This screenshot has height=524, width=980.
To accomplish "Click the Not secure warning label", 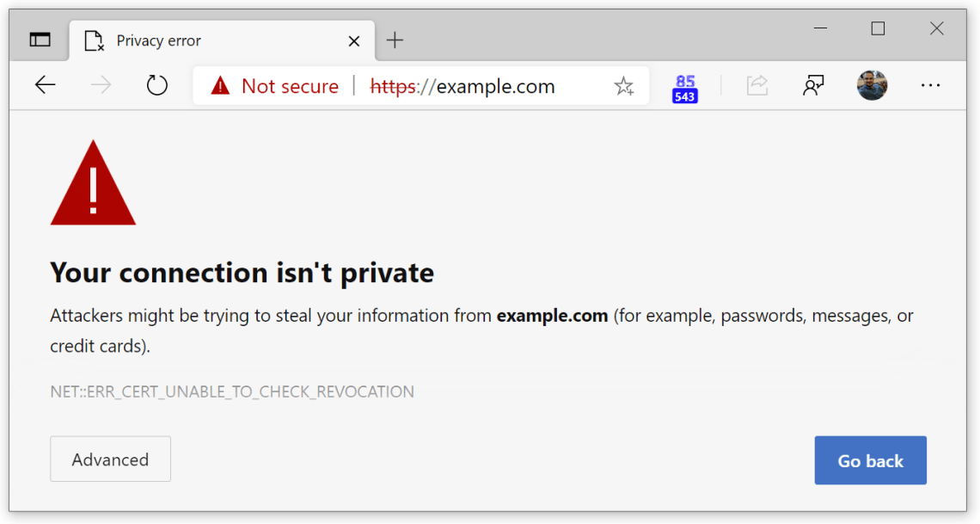I will pyautogui.click(x=290, y=85).
